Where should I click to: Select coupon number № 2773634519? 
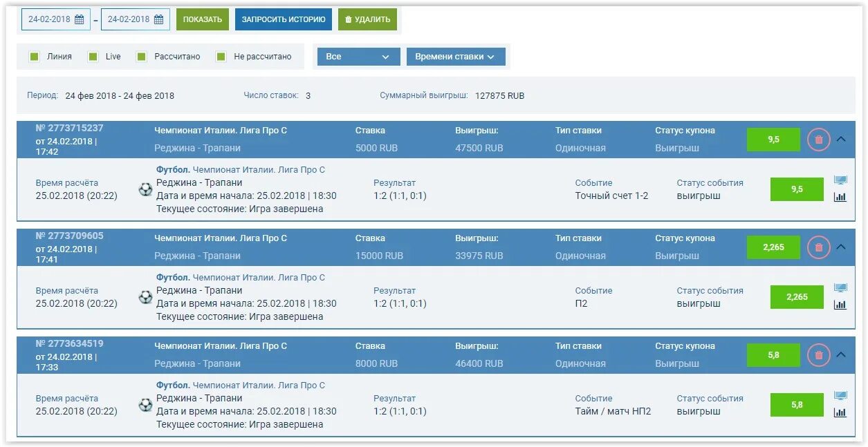point(69,343)
